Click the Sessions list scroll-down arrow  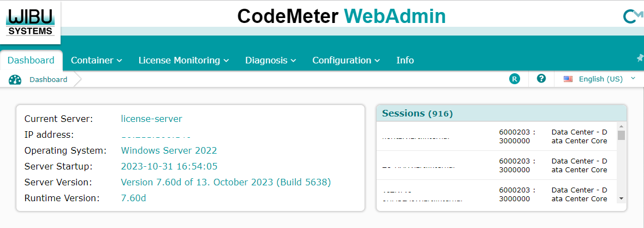point(621,198)
